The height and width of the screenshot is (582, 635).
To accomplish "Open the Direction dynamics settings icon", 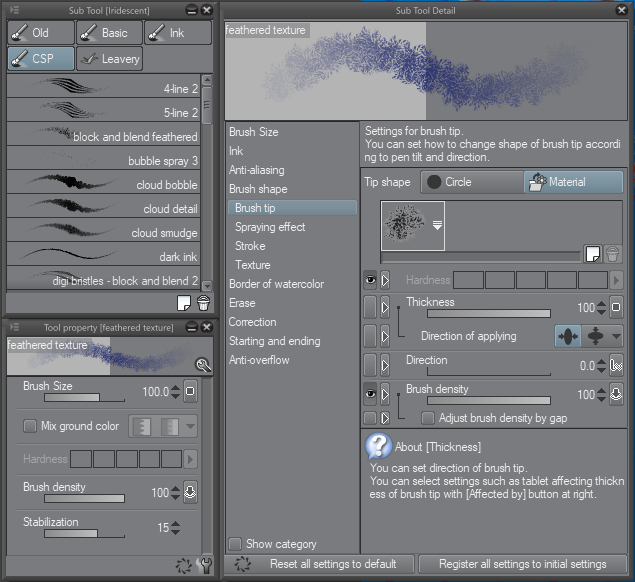I will (x=616, y=365).
